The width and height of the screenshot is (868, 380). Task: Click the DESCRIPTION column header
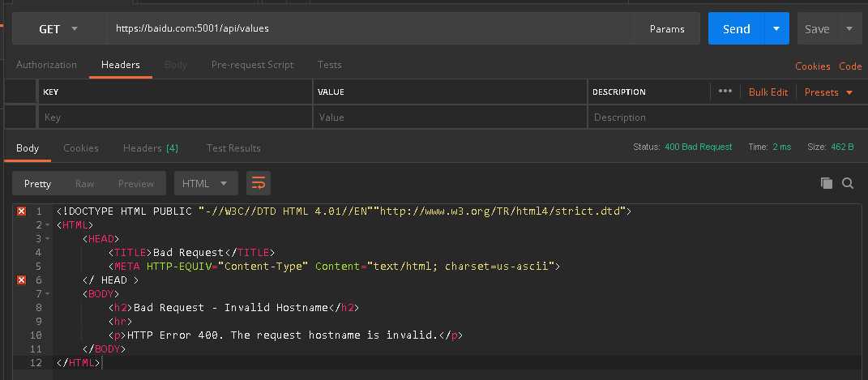pos(619,92)
